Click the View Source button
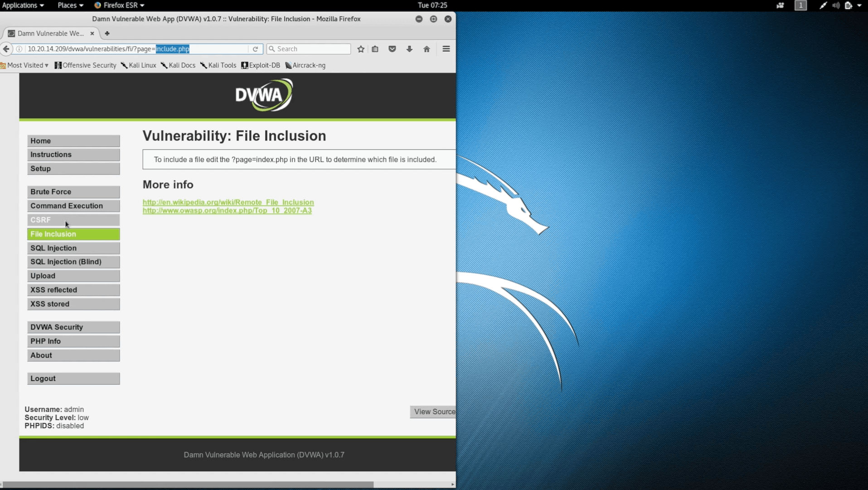Viewport: 868px width, 490px height. coord(433,412)
